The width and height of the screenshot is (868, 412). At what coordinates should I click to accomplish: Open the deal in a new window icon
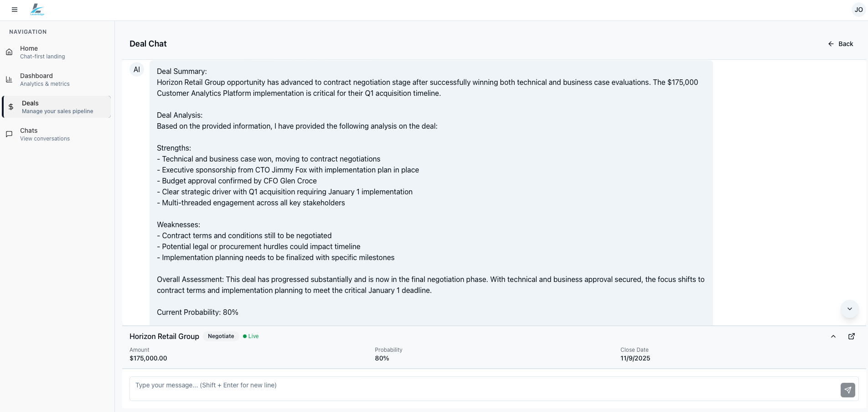pos(852,336)
